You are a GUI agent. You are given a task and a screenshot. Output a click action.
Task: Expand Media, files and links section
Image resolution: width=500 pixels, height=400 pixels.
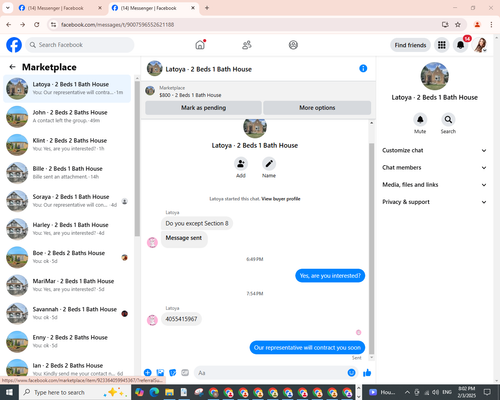(x=434, y=185)
